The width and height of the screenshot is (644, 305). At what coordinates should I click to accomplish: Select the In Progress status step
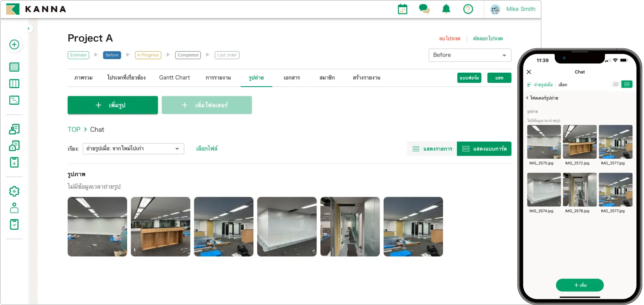pyautogui.click(x=148, y=55)
